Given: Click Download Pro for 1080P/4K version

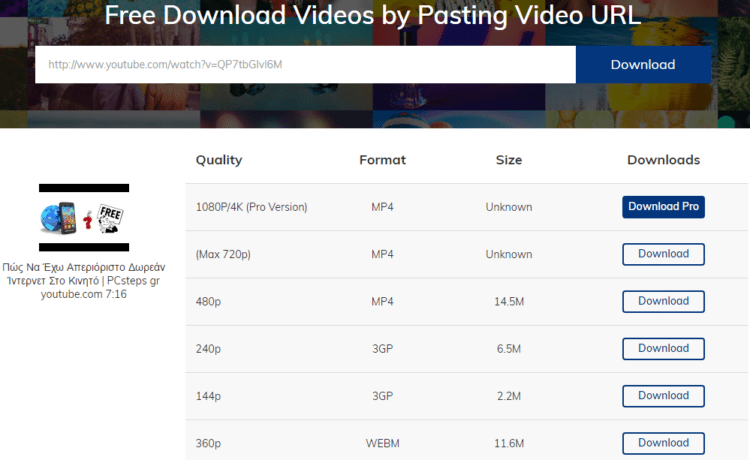Looking at the screenshot, I should click(x=663, y=207).
